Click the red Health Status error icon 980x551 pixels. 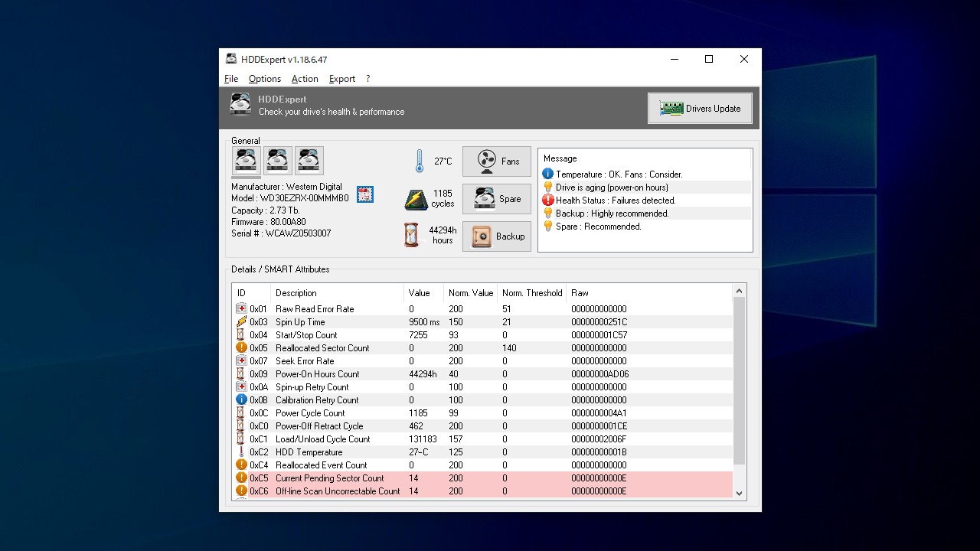coord(547,200)
